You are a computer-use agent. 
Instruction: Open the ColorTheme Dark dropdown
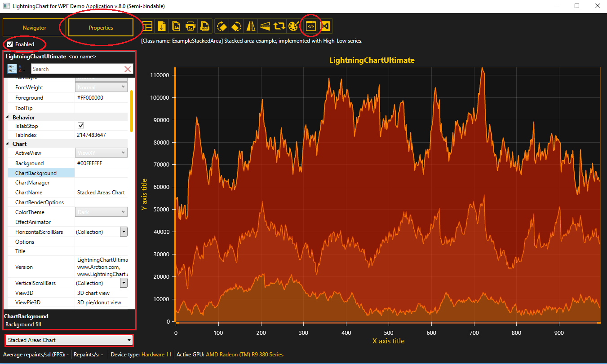(x=102, y=212)
